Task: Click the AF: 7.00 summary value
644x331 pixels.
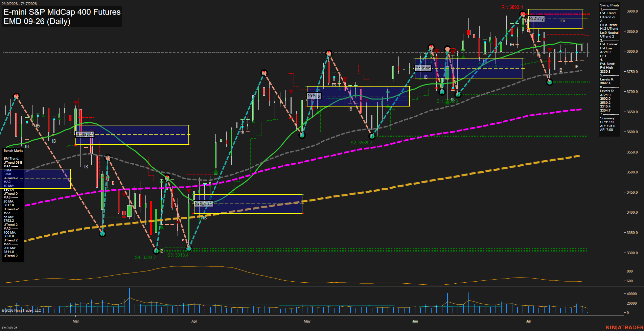Action: click(x=606, y=130)
